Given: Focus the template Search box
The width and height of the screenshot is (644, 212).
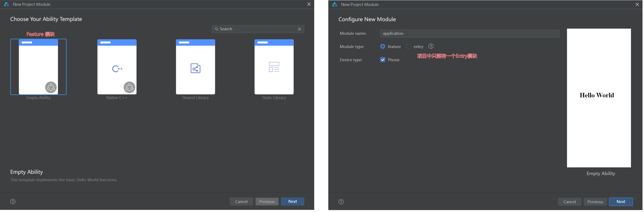Looking at the screenshot, I should [258, 29].
